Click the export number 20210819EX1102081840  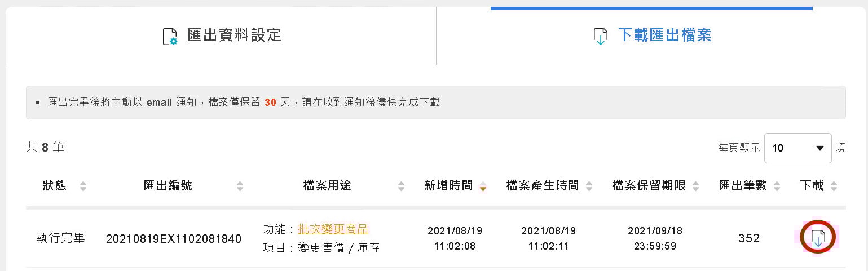(x=174, y=239)
